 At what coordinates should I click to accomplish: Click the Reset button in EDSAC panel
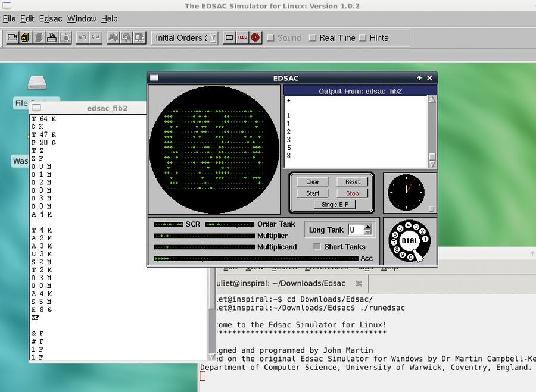[x=352, y=182]
